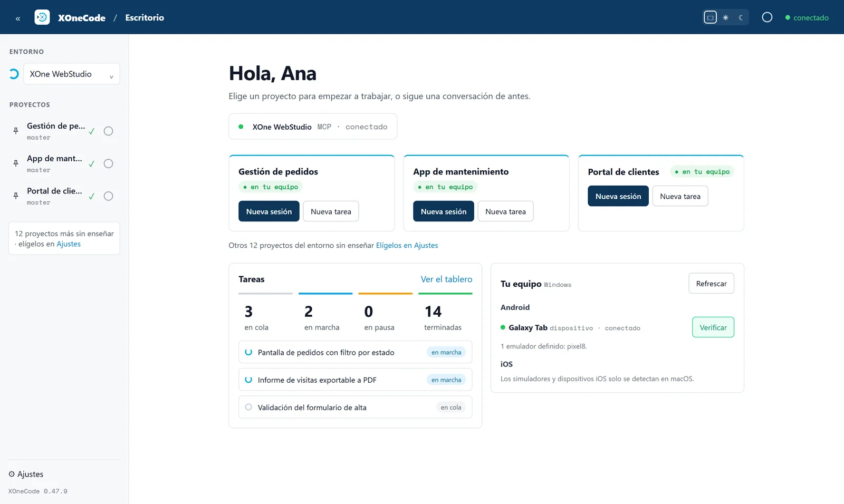Toggle the circle for Gestión de pe... project
The image size is (844, 504).
tap(109, 131)
